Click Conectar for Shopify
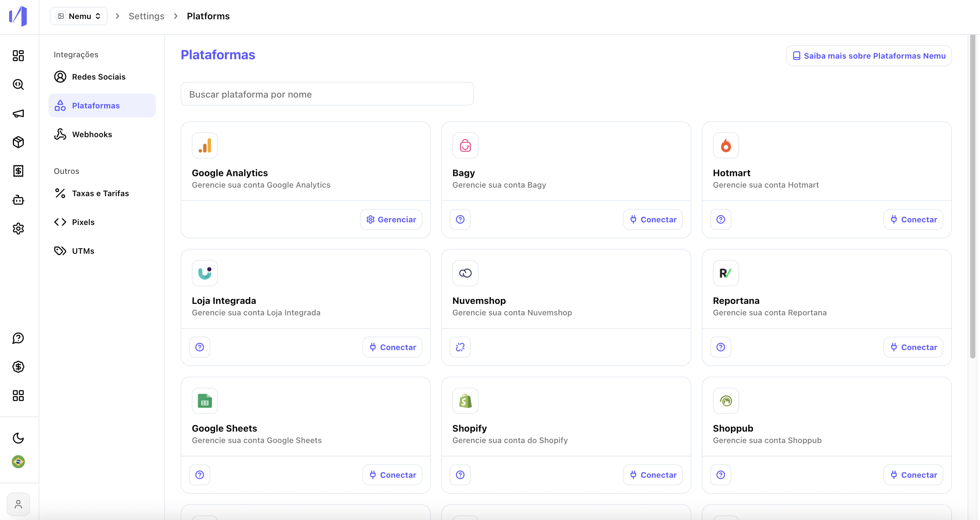 653,475
